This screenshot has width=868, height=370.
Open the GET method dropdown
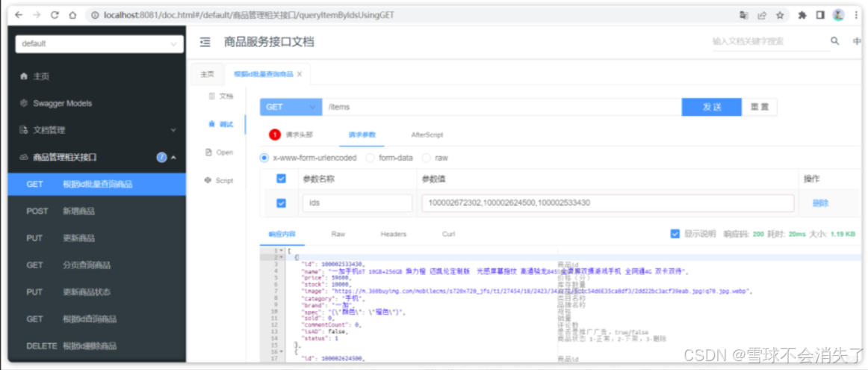291,108
